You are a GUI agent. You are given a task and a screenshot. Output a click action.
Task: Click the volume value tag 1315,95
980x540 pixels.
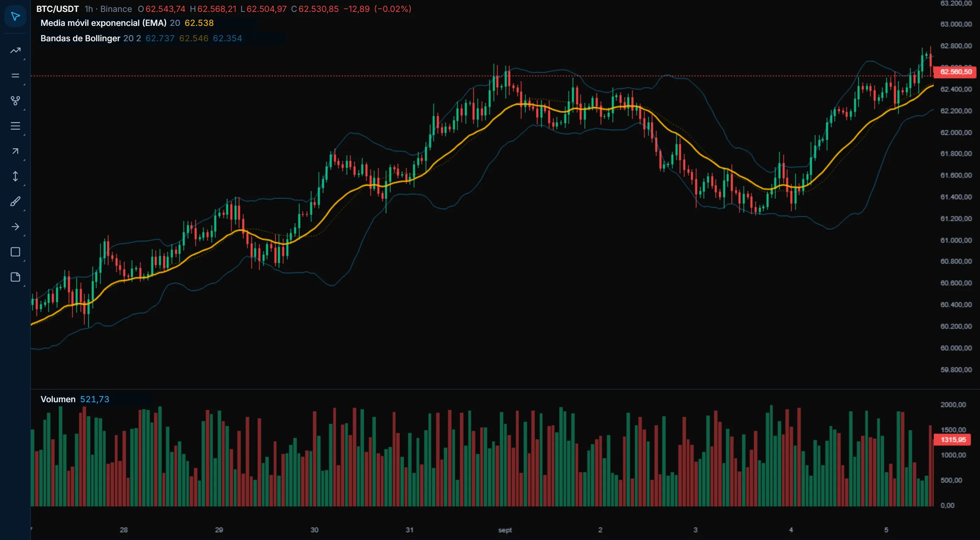pyautogui.click(x=953, y=440)
